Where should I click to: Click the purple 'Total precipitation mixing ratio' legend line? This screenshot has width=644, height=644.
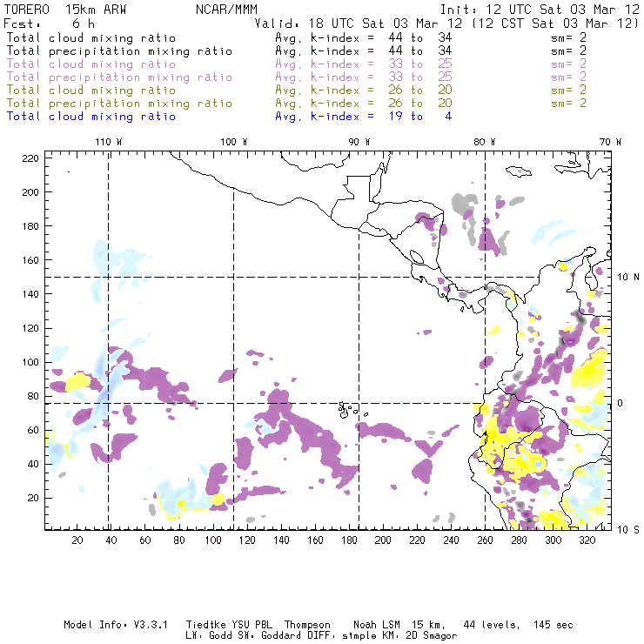click(119, 77)
